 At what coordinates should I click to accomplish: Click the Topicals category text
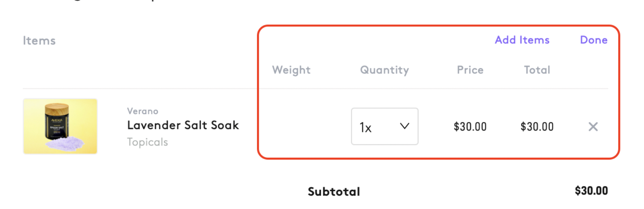click(147, 142)
